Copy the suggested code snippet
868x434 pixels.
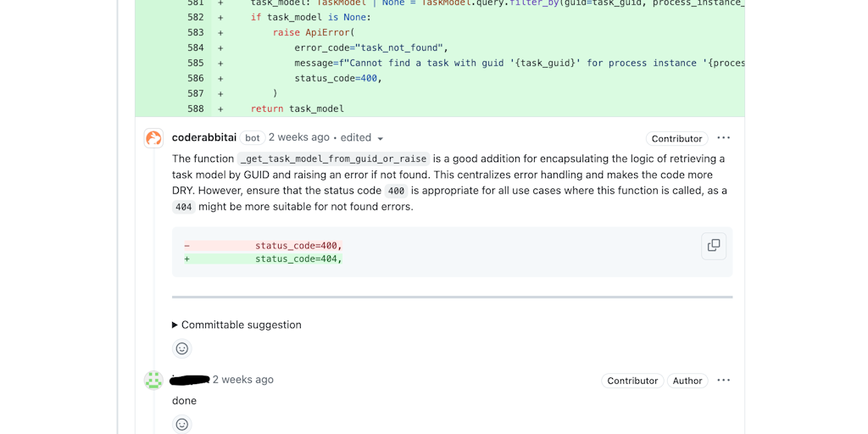714,246
